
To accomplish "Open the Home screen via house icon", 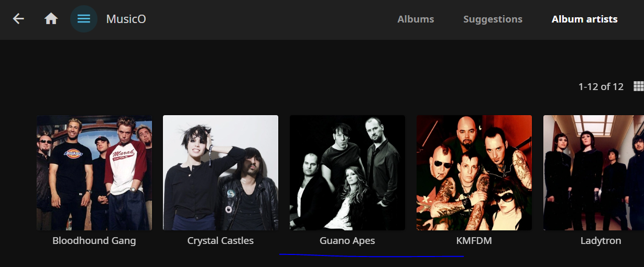I will (51, 19).
